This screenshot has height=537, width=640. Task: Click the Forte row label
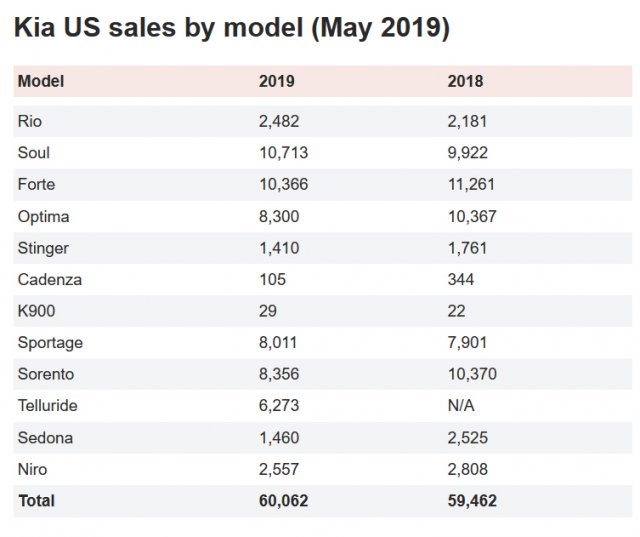[36, 184]
